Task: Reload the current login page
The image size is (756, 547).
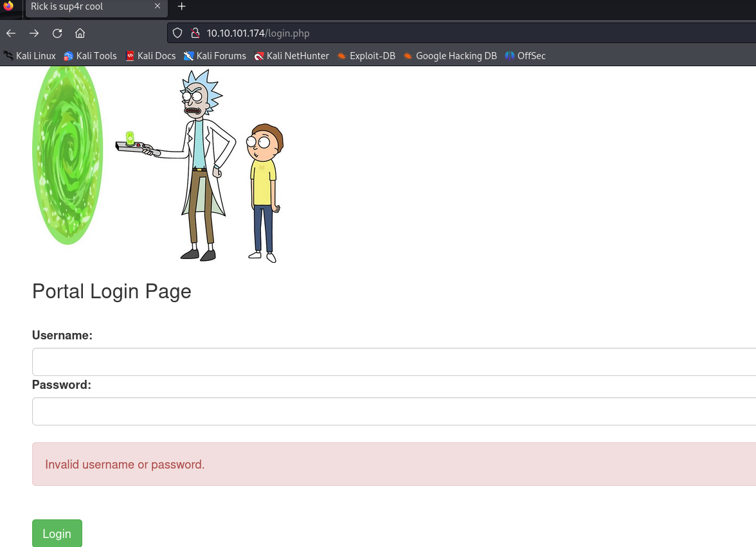Action: coord(57,33)
